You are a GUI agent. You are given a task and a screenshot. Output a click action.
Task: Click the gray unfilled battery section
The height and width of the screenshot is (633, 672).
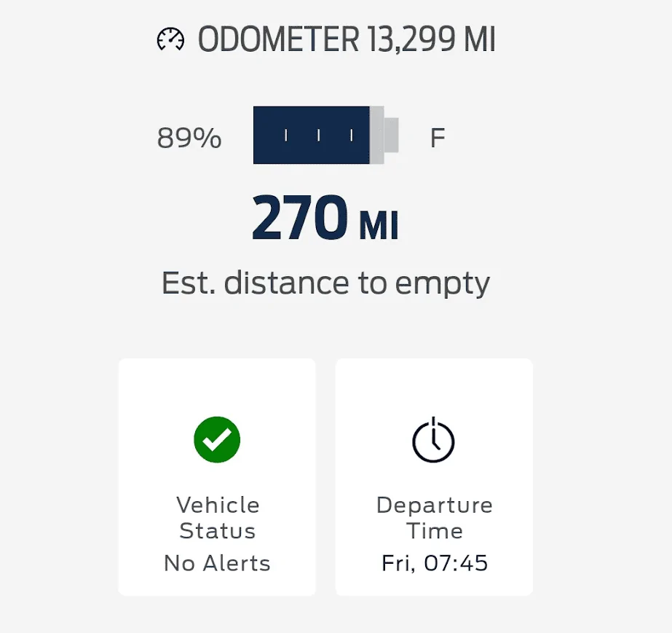377,135
